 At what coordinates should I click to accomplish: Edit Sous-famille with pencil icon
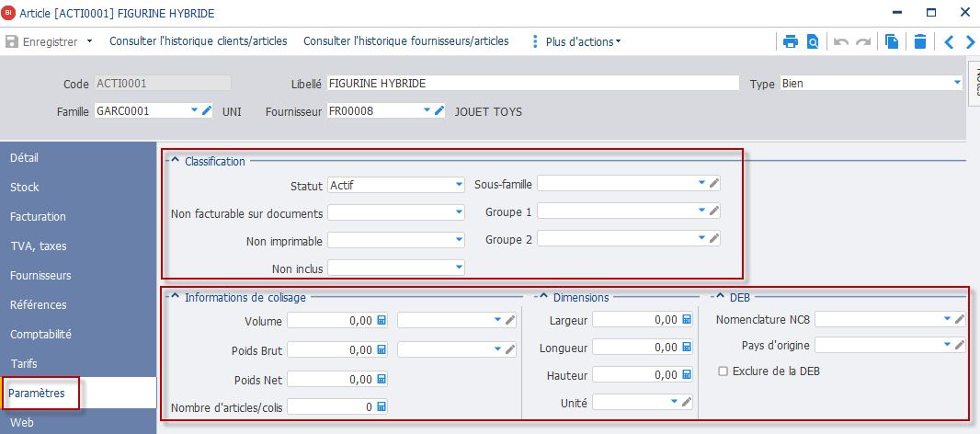tap(713, 184)
